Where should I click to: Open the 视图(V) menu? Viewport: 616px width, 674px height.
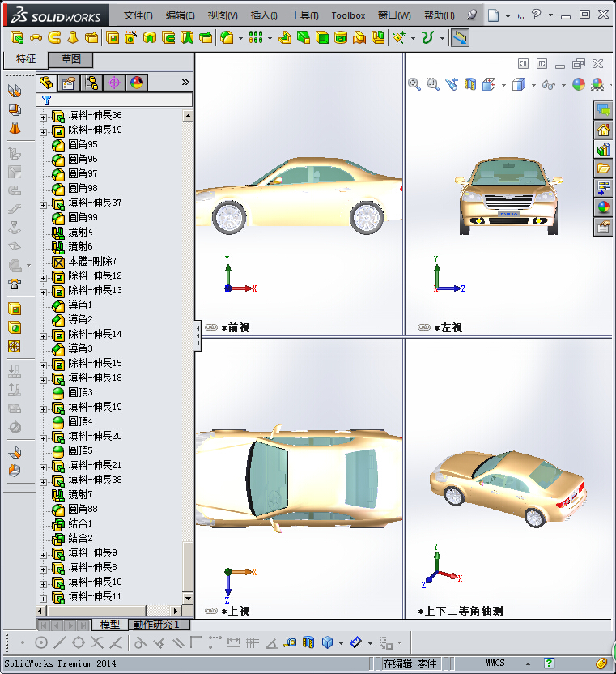pyautogui.click(x=223, y=15)
